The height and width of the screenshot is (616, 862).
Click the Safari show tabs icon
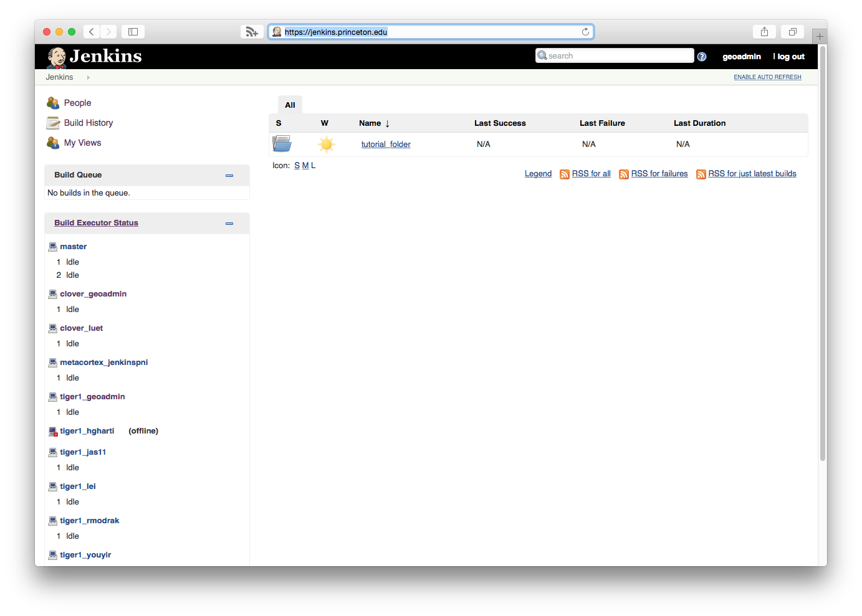pyautogui.click(x=793, y=32)
